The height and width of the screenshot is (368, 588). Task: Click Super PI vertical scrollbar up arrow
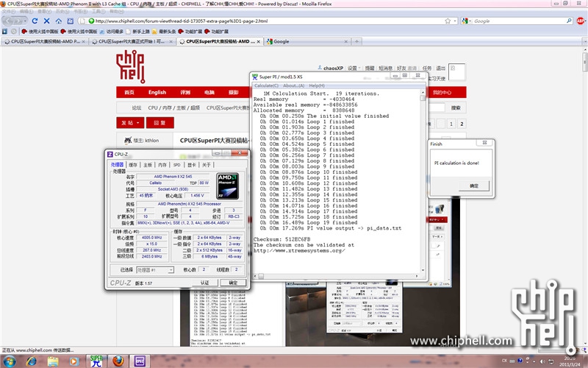423,93
